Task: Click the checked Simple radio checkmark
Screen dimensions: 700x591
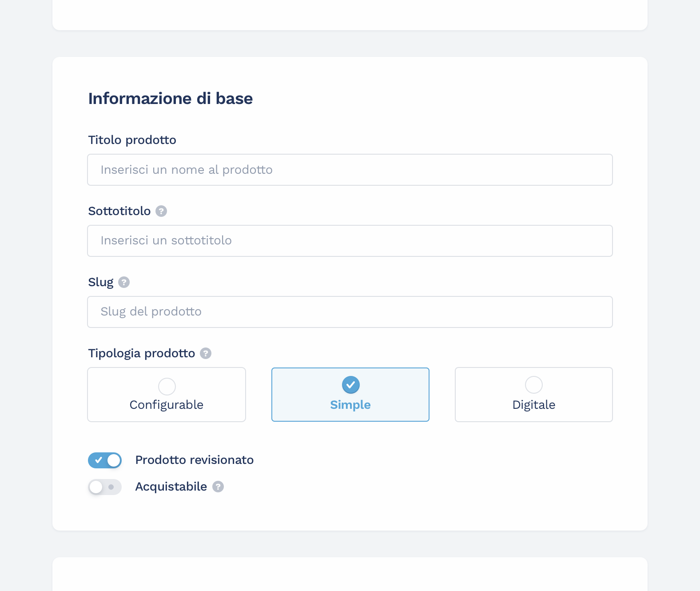Action: [350, 385]
